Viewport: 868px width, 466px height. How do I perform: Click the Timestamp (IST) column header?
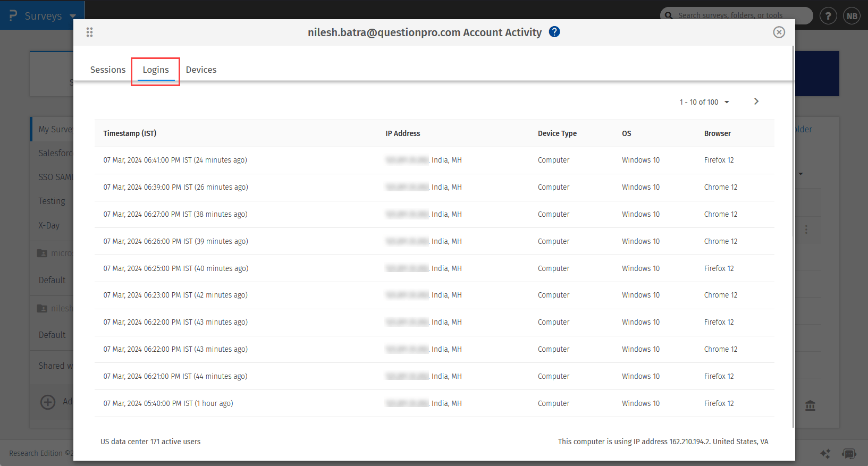click(x=130, y=133)
